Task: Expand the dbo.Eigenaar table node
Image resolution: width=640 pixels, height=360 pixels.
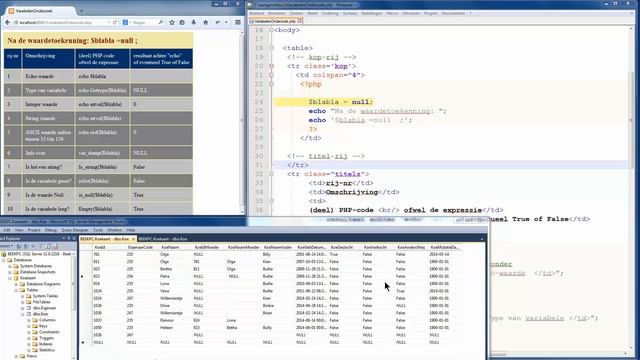Action: click(23, 308)
